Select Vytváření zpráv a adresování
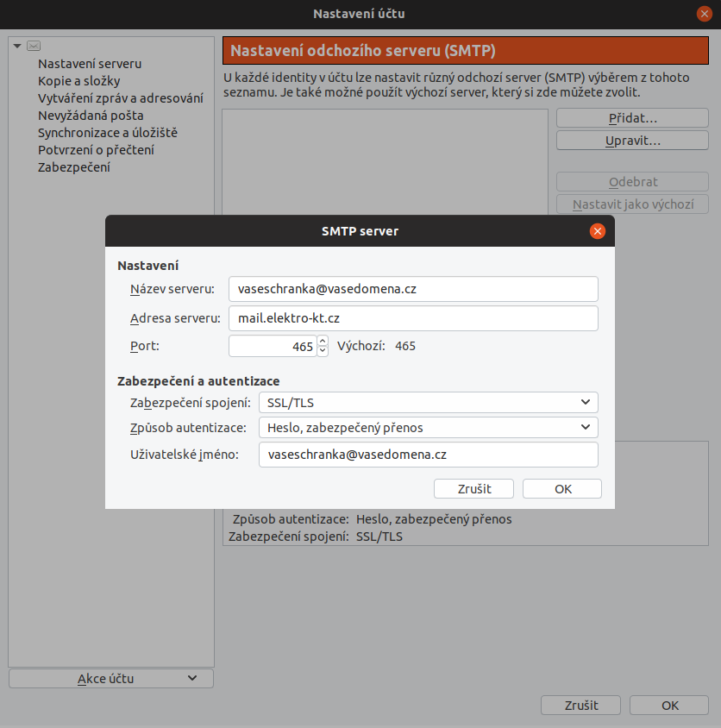This screenshot has height=728, width=721. pos(120,97)
